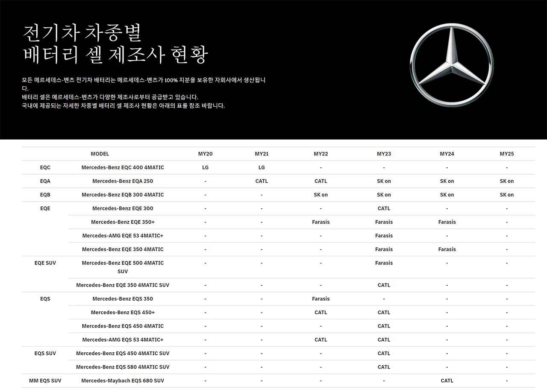Select Mercedes-Benz EQE 300 model name

[x=123, y=208]
